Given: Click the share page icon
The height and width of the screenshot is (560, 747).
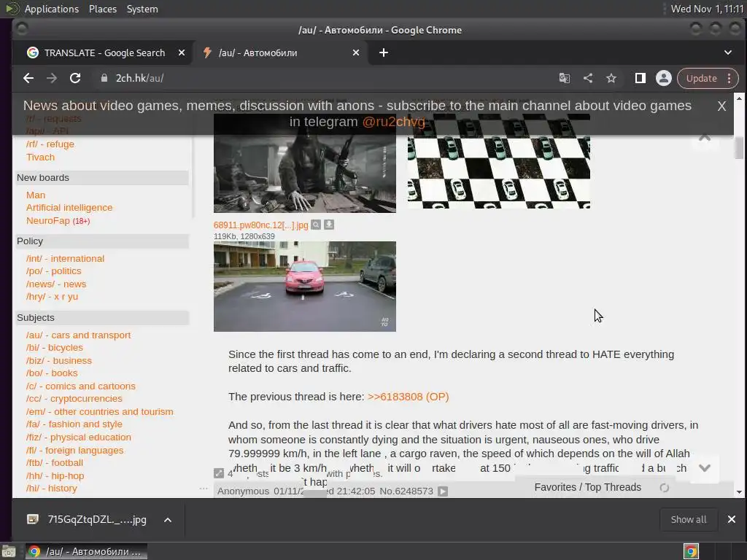Looking at the screenshot, I should coord(587,78).
